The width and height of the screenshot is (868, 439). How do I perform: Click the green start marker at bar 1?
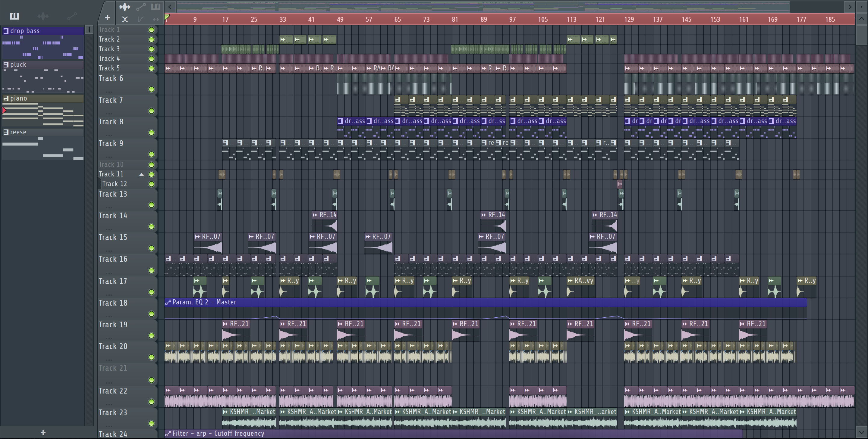[167, 17]
